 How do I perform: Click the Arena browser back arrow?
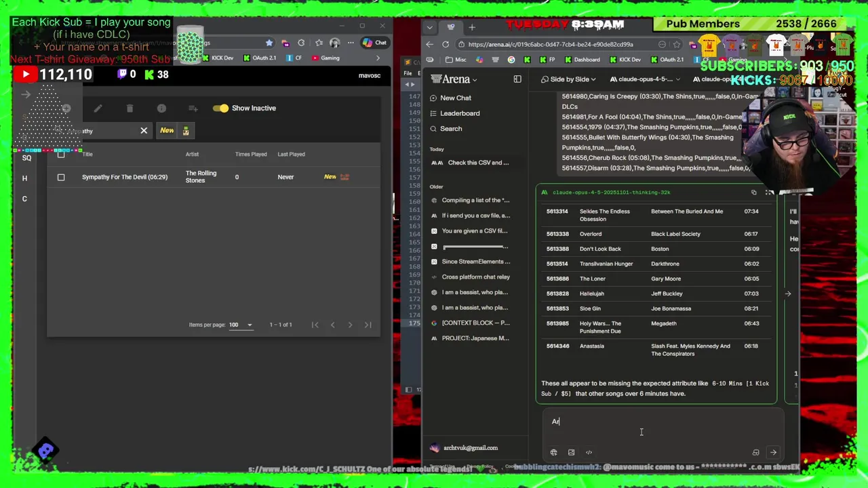[x=429, y=44]
